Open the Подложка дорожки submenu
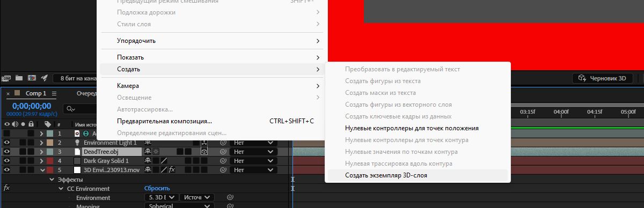Viewport: 644px width, 208px height. [213, 12]
